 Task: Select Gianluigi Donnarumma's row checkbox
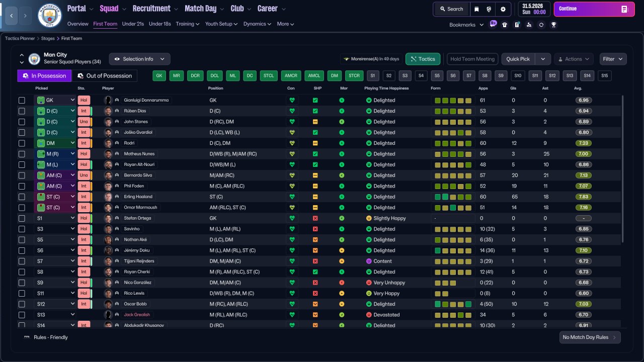point(22,101)
